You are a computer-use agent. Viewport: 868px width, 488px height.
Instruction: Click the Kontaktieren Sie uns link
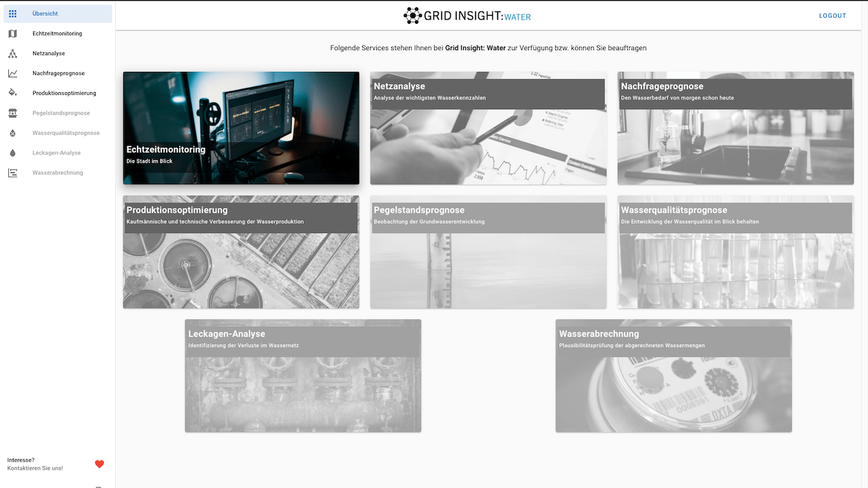coord(35,468)
